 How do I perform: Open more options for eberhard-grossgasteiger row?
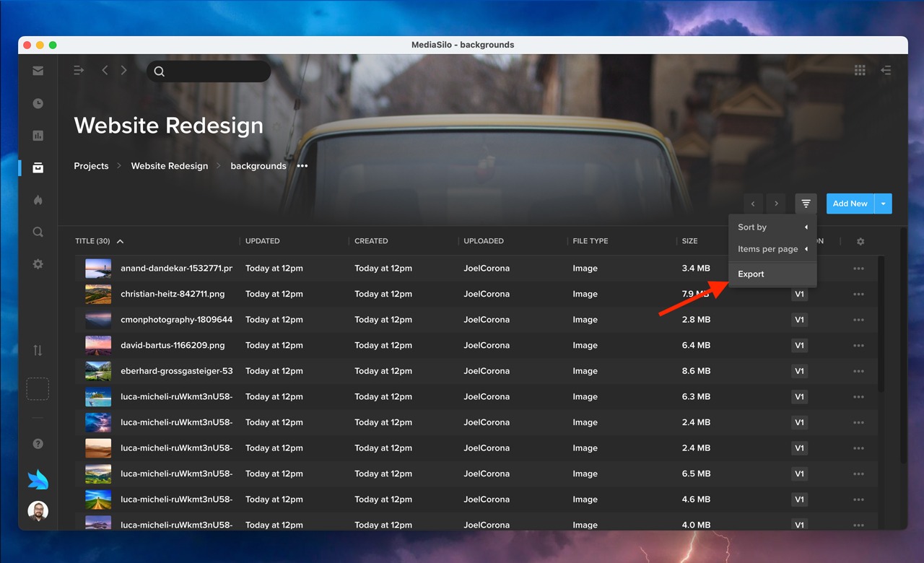click(858, 371)
